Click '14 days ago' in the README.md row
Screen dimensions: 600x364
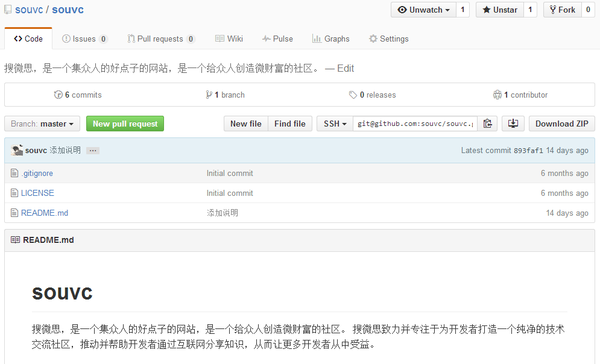pyautogui.click(x=567, y=213)
